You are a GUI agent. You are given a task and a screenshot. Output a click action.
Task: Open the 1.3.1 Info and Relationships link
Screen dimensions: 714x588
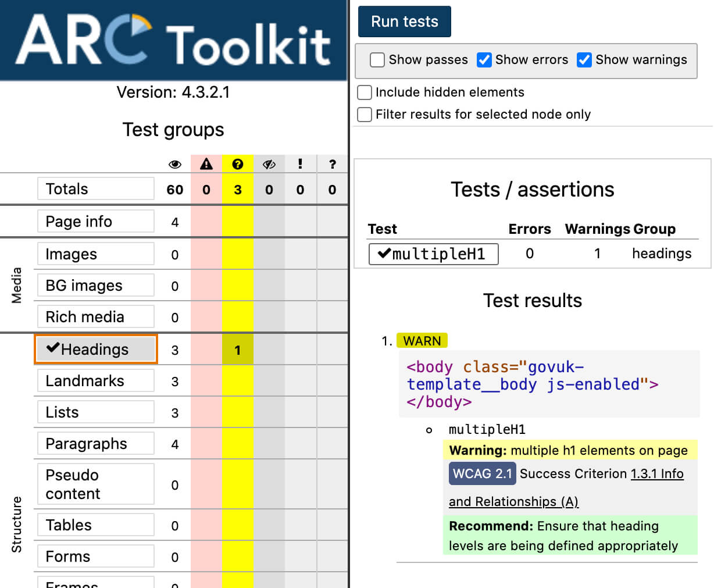click(657, 474)
